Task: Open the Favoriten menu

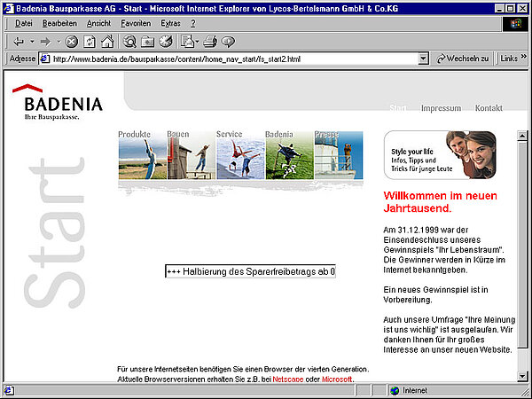Action: pyautogui.click(x=136, y=23)
